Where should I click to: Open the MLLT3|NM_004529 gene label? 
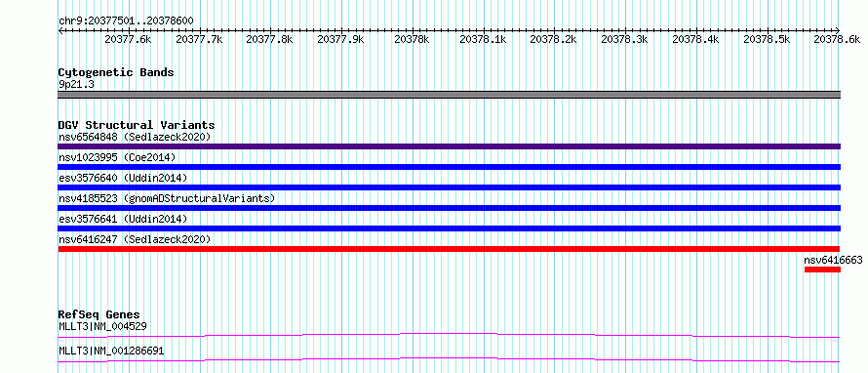click(x=102, y=326)
